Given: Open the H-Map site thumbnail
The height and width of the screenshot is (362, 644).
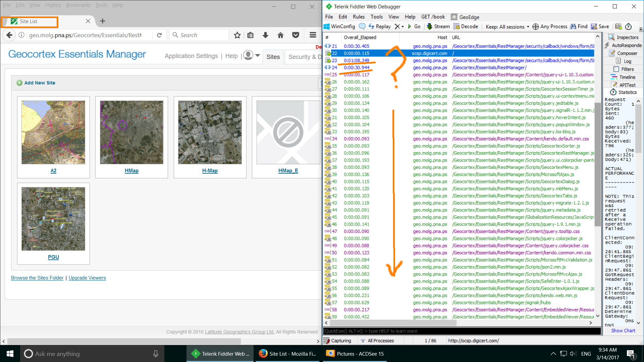Looking at the screenshot, I should pos(210,132).
